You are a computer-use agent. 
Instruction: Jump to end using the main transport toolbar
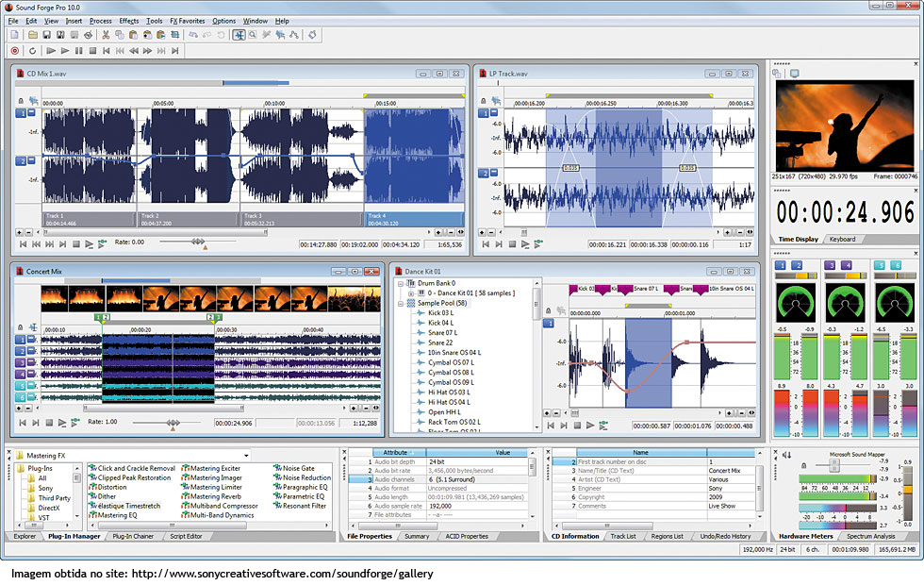(175, 51)
